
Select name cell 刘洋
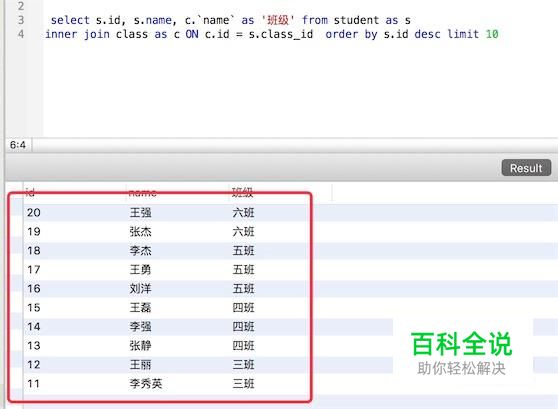point(141,288)
